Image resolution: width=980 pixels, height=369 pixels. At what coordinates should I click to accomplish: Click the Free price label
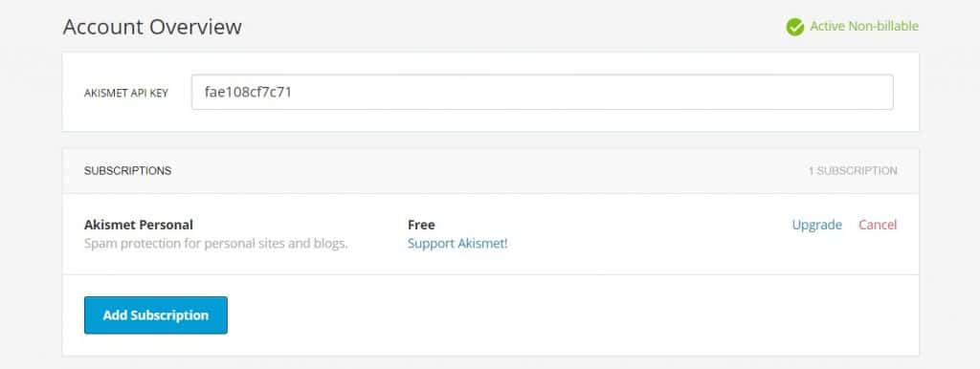421,225
